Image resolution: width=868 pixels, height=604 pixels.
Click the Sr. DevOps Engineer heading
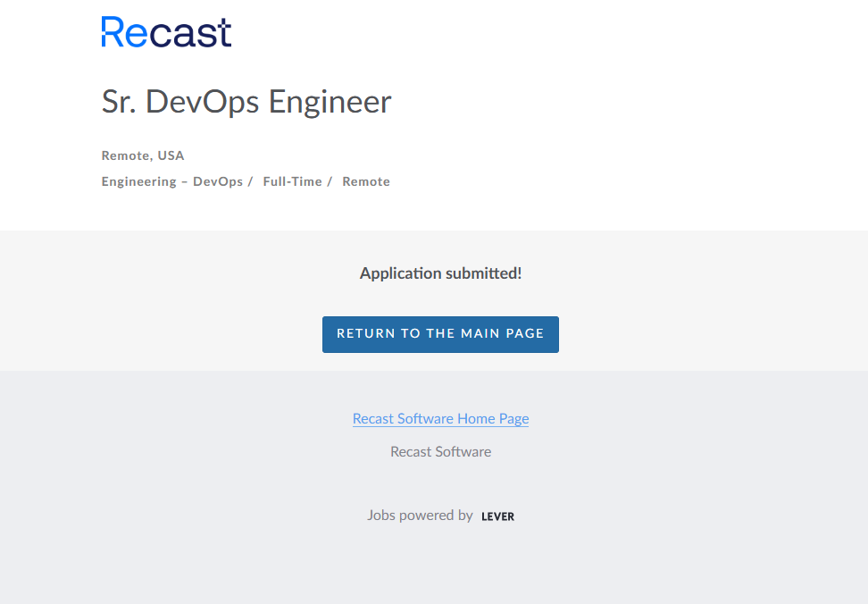click(x=246, y=102)
